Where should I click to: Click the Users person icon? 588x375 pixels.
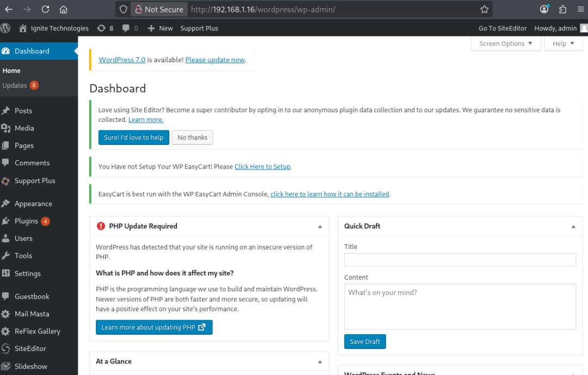5,238
